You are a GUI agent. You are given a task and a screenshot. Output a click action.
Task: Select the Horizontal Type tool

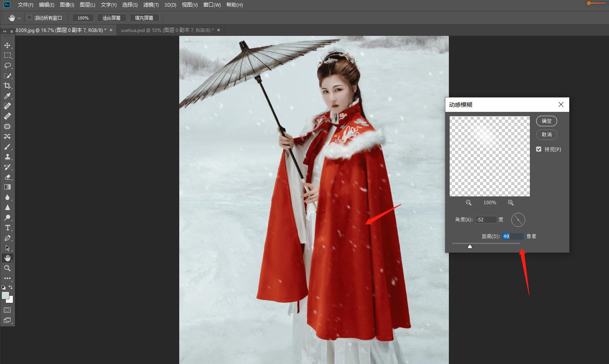pos(7,228)
